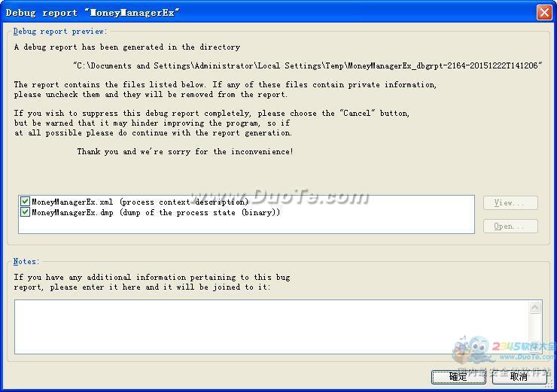Click the debug report directory path text

[x=308, y=65]
